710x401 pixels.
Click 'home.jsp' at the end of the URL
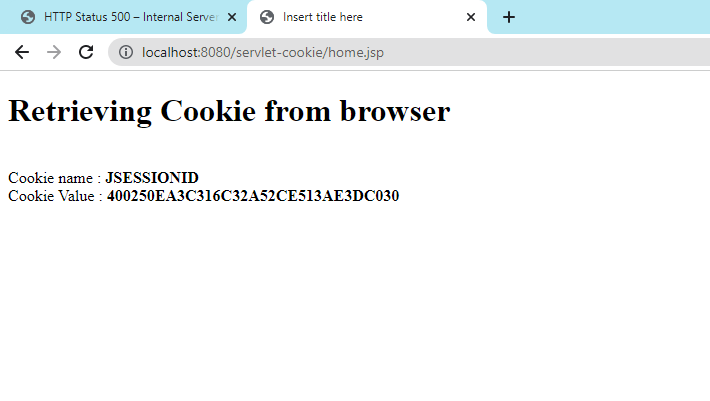pyautogui.click(x=356, y=53)
